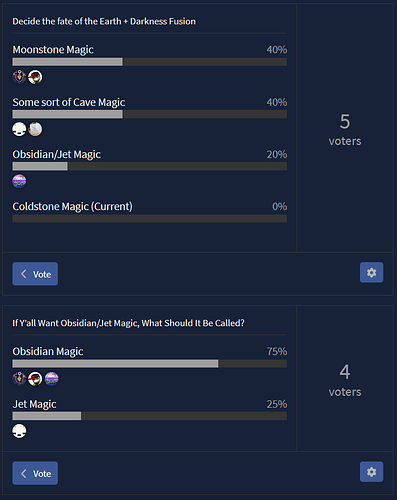This screenshot has width=397, height=500.
Task: Click voter avatar under Obsidian/Jet Magic option
Action: point(19,181)
